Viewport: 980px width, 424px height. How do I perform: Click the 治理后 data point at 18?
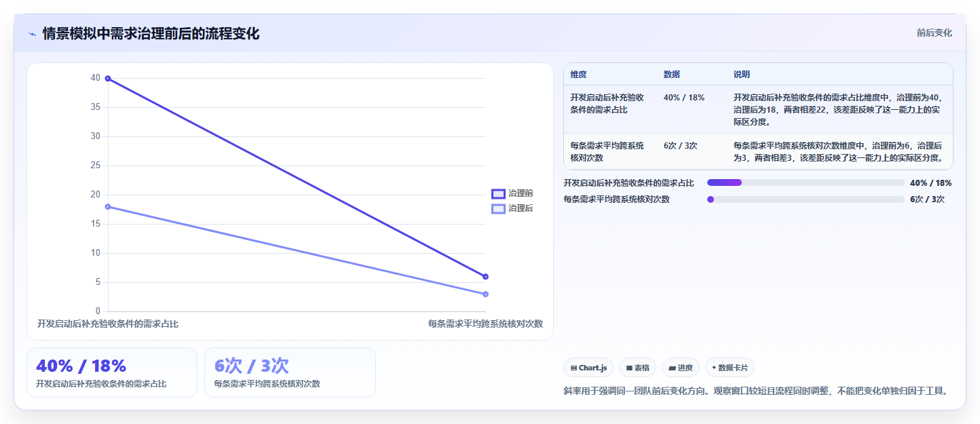[108, 207]
